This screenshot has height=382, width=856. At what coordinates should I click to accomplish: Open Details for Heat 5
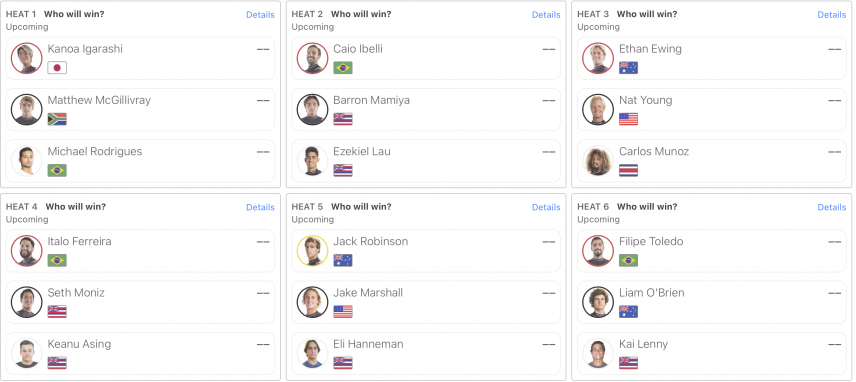(x=546, y=207)
